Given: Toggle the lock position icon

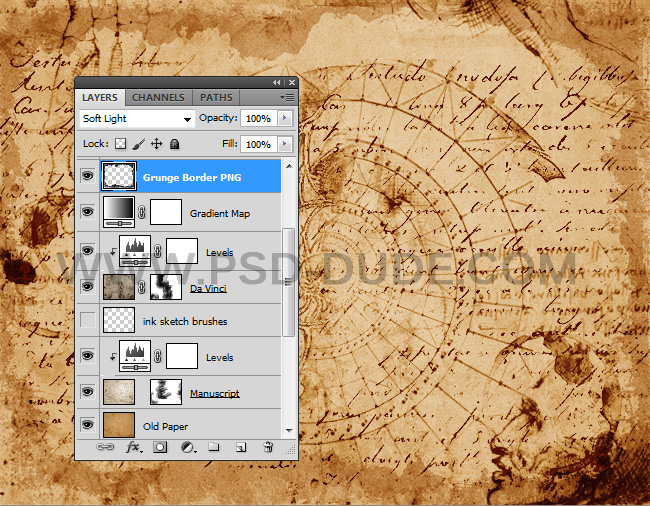Looking at the screenshot, I should pyautogui.click(x=156, y=144).
